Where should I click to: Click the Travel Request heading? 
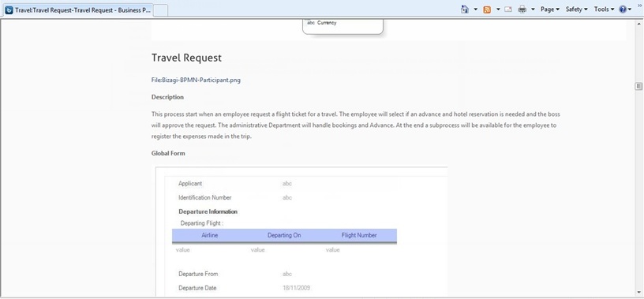tap(186, 58)
